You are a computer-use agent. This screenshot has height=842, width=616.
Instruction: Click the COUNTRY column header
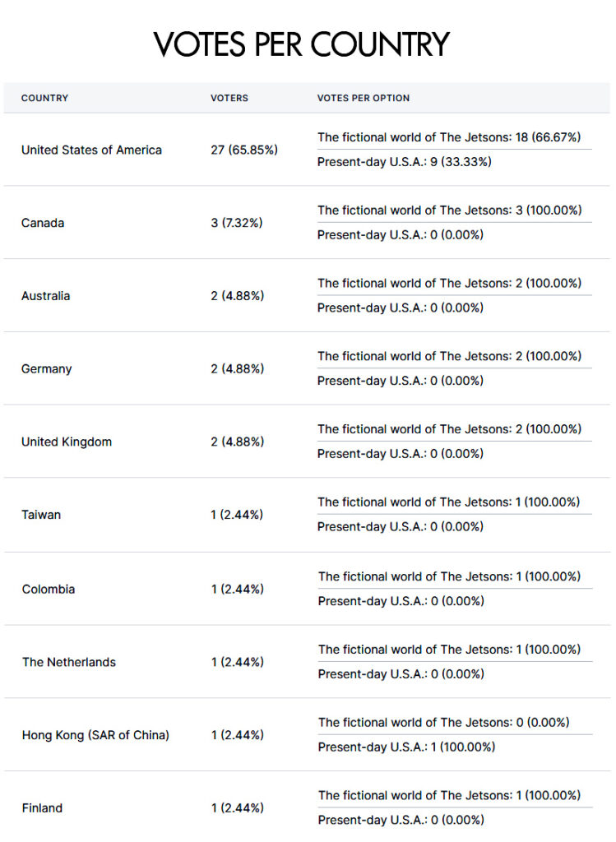point(44,98)
